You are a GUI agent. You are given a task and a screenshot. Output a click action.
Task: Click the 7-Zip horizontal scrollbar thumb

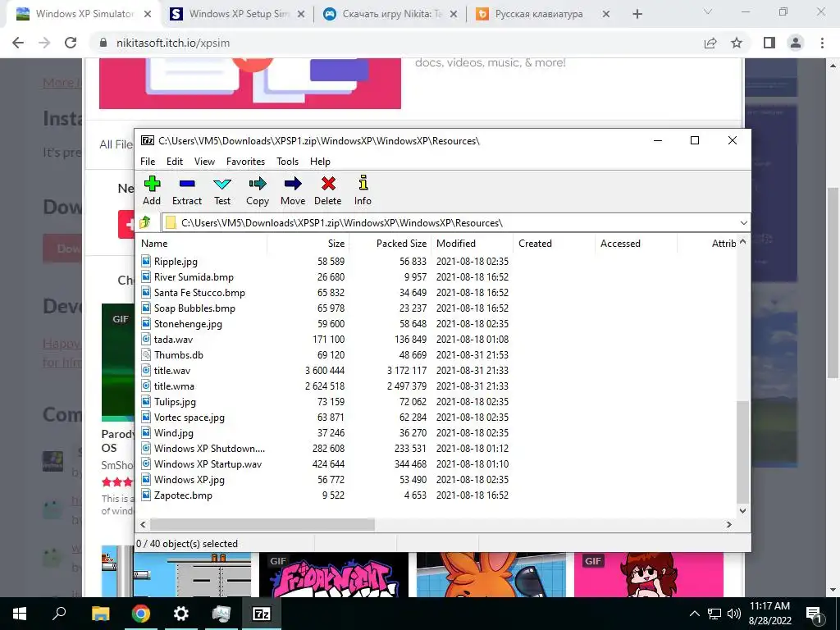[x=262, y=524]
